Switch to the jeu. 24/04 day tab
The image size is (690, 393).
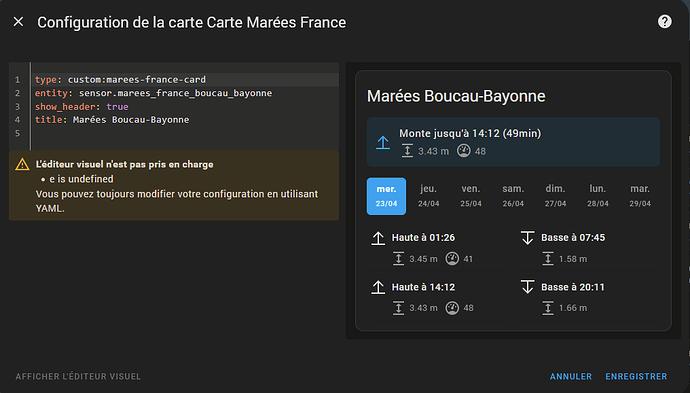(429, 196)
